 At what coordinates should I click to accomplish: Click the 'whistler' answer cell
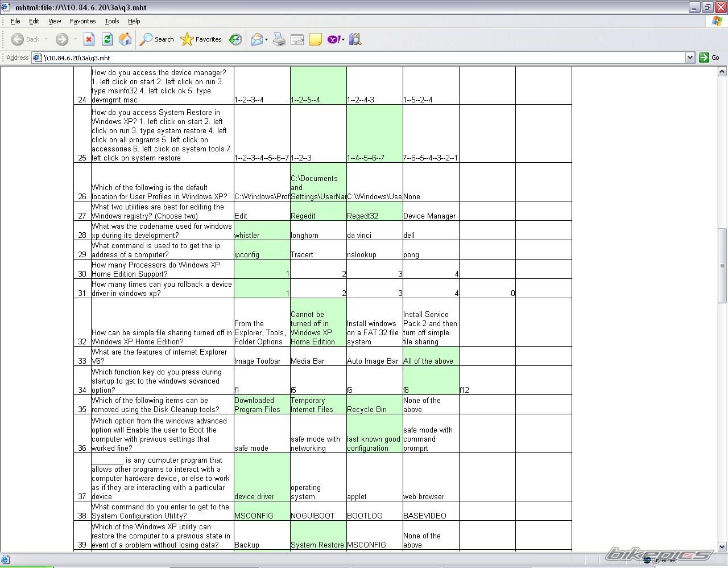pyautogui.click(x=262, y=231)
